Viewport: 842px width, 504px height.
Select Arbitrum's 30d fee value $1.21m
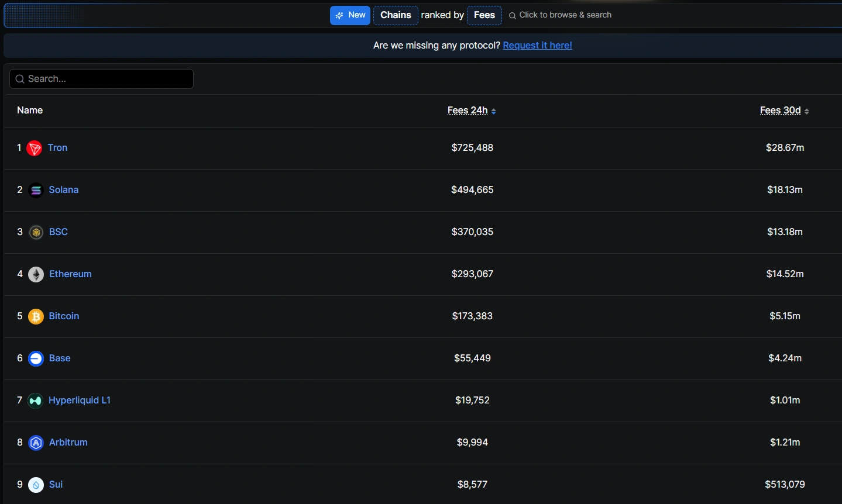click(x=785, y=443)
